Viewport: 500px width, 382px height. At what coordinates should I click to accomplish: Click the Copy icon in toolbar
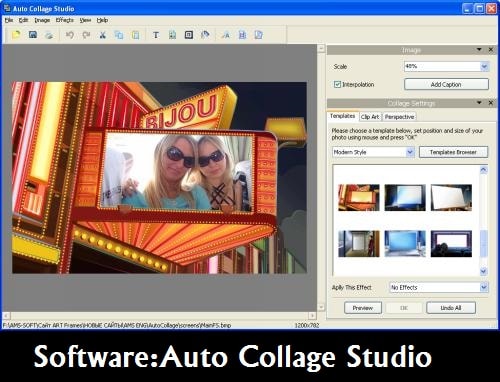119,35
